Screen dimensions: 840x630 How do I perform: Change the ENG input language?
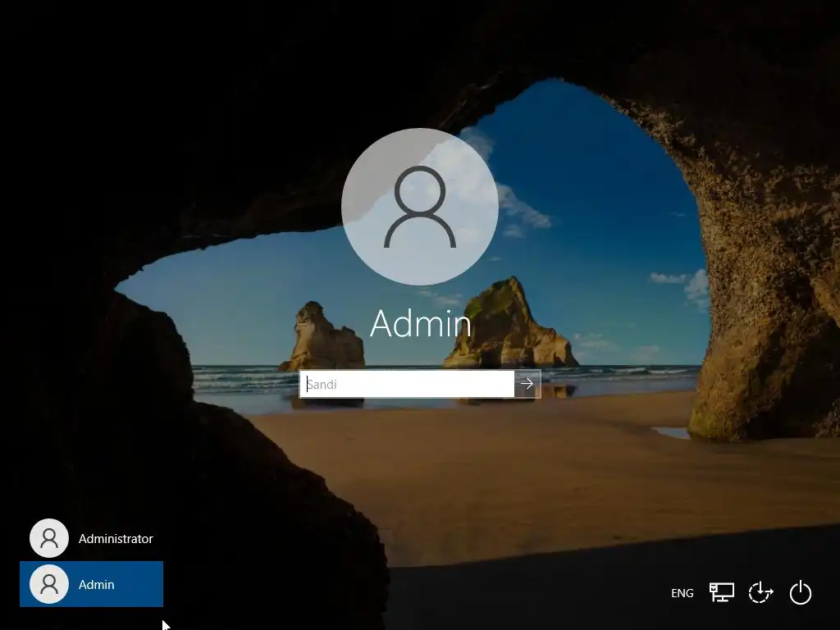coord(682,593)
